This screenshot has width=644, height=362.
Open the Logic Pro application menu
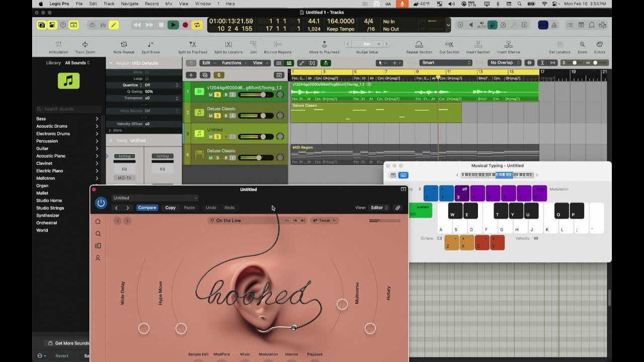coord(60,4)
